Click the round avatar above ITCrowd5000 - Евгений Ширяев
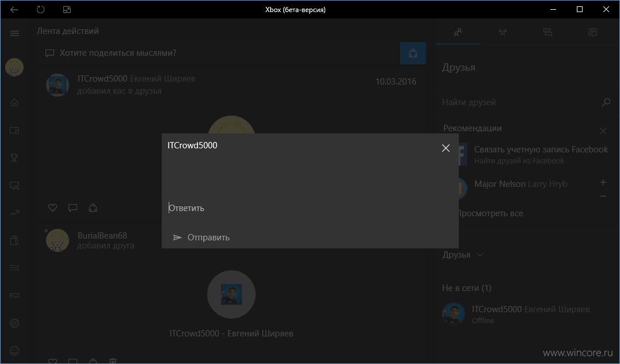The image size is (620, 364). tap(231, 294)
